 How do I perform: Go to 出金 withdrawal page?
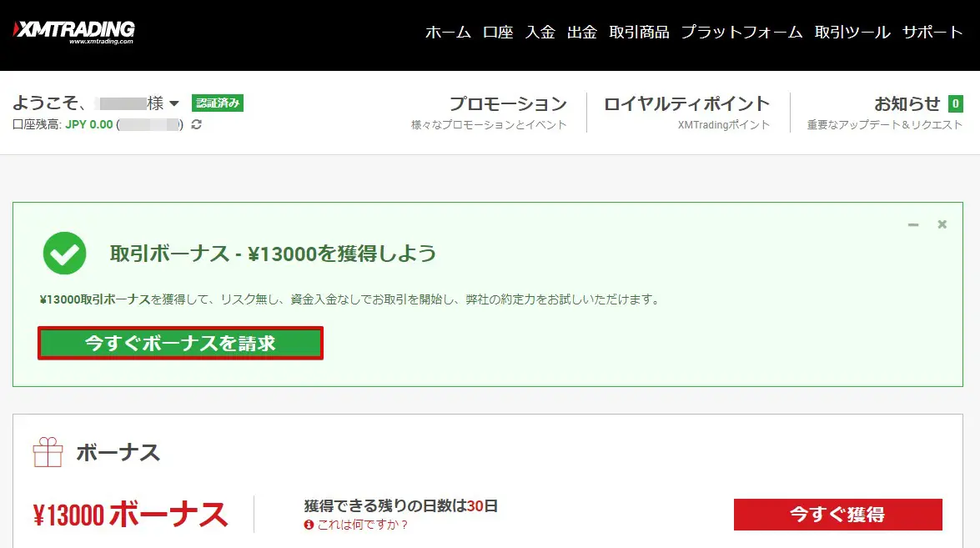point(582,33)
